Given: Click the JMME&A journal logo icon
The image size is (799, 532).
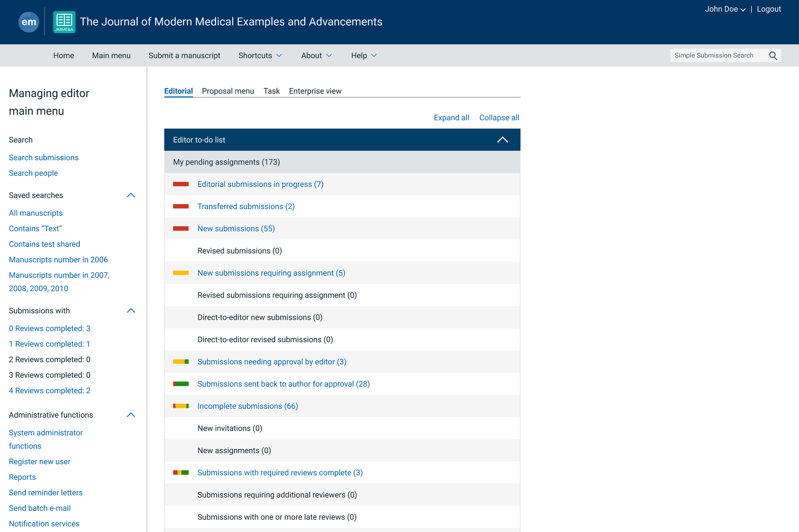Looking at the screenshot, I should coord(64,22).
